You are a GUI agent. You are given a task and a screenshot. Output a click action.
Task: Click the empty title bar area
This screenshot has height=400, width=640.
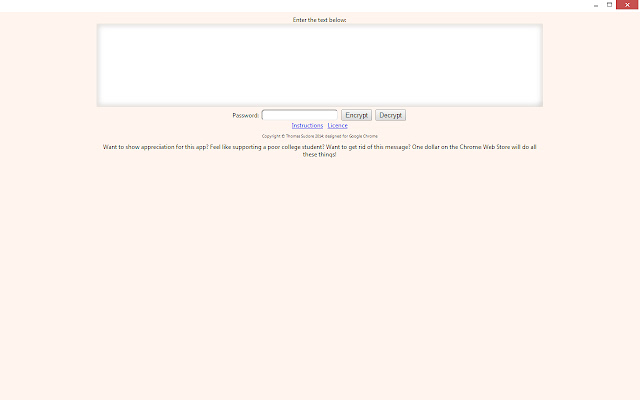pos(294,5)
